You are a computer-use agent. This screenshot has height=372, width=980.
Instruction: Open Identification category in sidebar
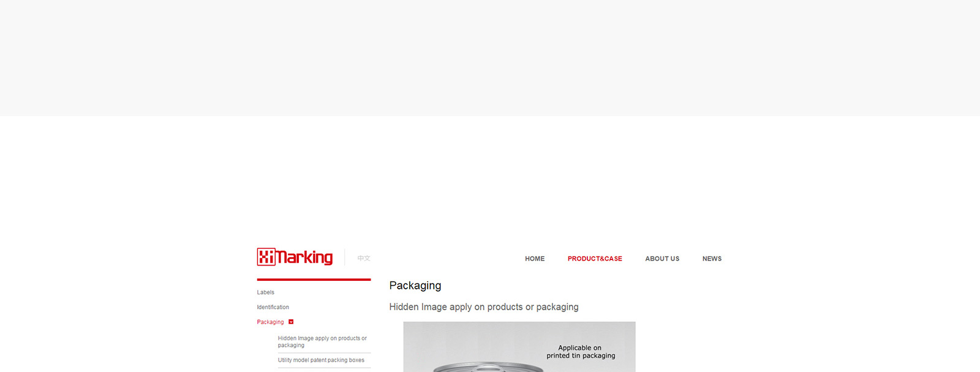273,307
